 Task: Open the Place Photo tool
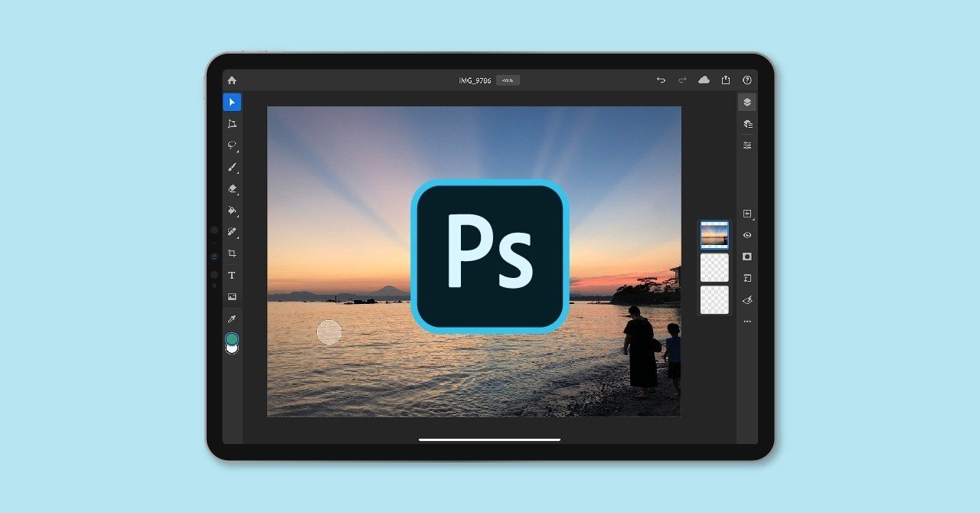(x=231, y=296)
